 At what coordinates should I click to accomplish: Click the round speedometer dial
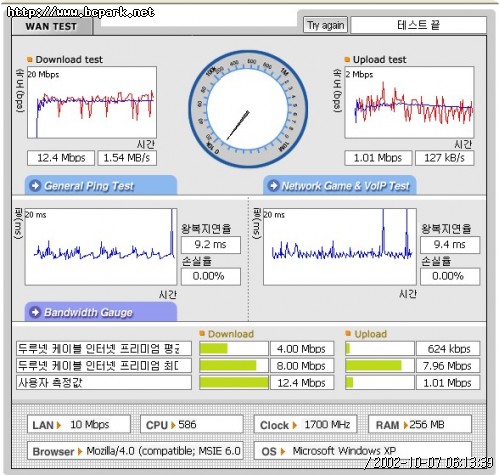248,109
